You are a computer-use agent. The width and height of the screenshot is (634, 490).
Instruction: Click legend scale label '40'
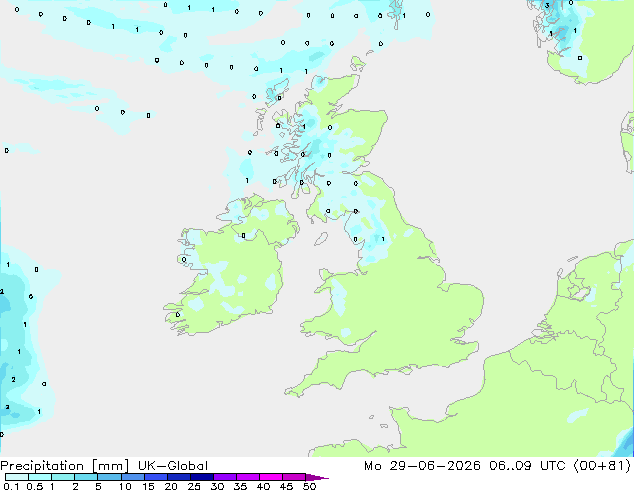pos(263,486)
